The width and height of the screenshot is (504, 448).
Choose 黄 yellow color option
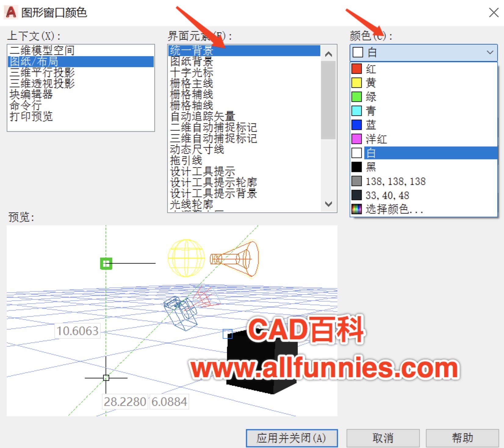[x=424, y=83]
